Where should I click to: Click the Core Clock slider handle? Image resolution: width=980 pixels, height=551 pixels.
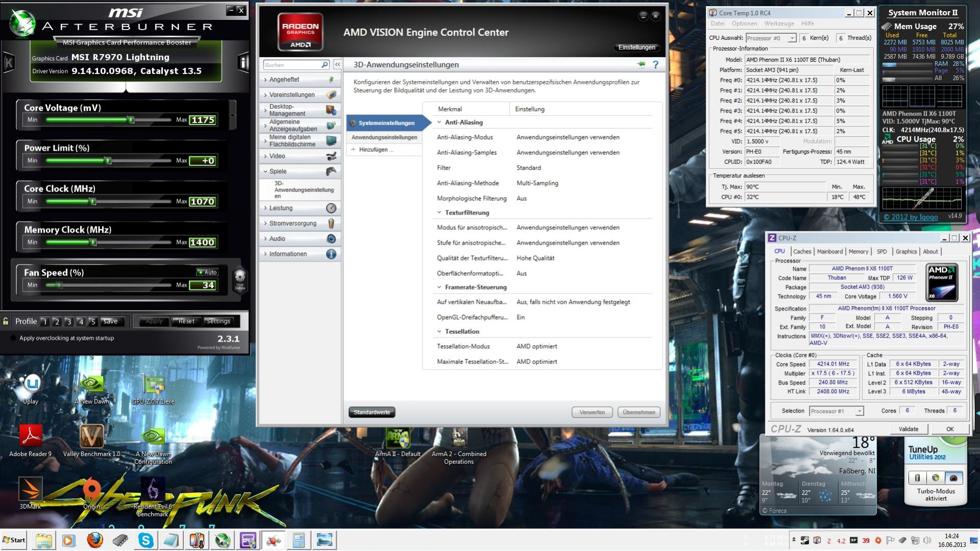92,202
